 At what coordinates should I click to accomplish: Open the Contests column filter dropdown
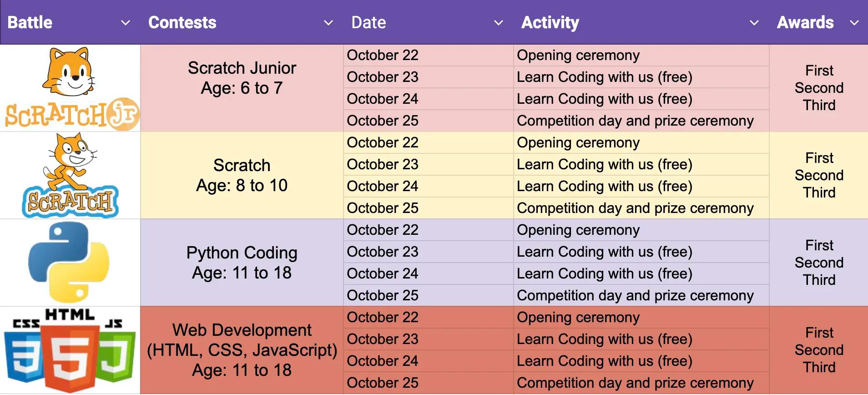(328, 23)
